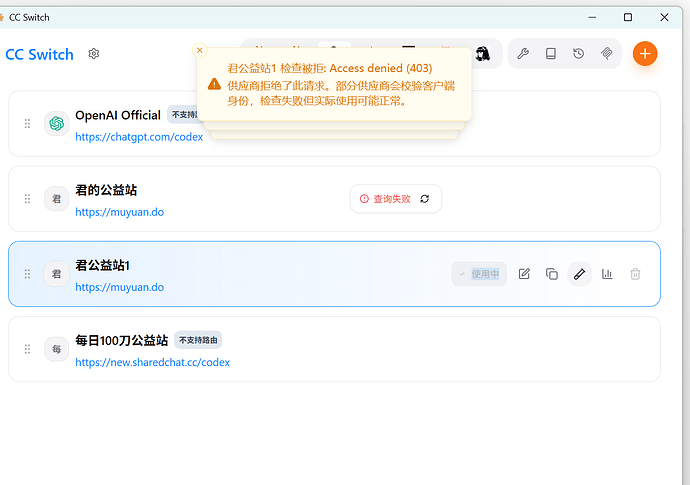Click the 君 avatar of 君的公益站
The height and width of the screenshot is (485, 690).
(x=56, y=199)
